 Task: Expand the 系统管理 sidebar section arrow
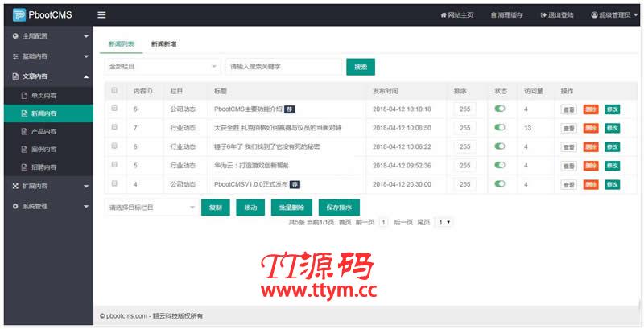coord(86,207)
